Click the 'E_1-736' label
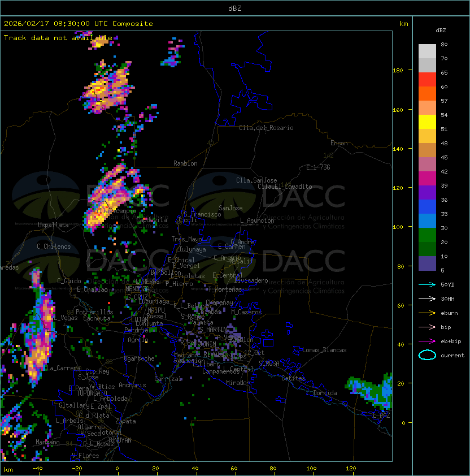The image size is (470, 476). [318, 167]
